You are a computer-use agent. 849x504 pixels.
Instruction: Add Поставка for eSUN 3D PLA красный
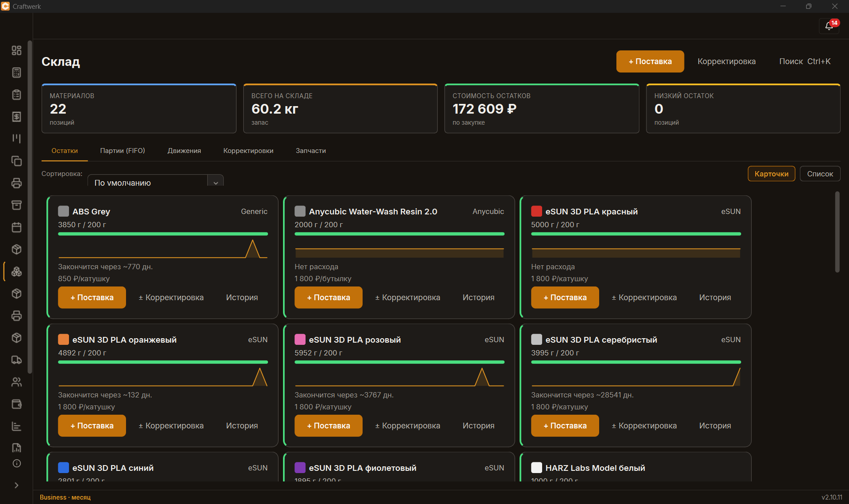[565, 298]
